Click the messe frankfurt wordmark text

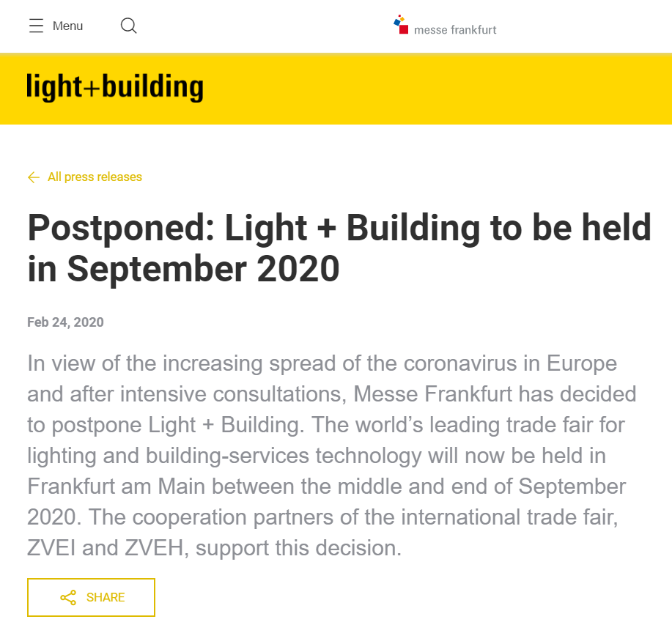(455, 30)
